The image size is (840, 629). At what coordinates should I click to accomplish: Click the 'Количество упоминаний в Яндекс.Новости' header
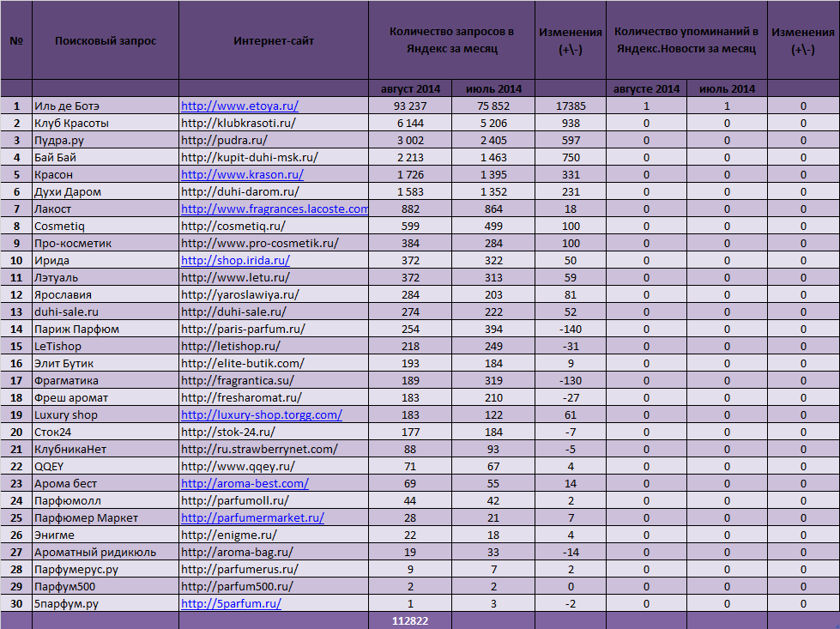point(686,40)
